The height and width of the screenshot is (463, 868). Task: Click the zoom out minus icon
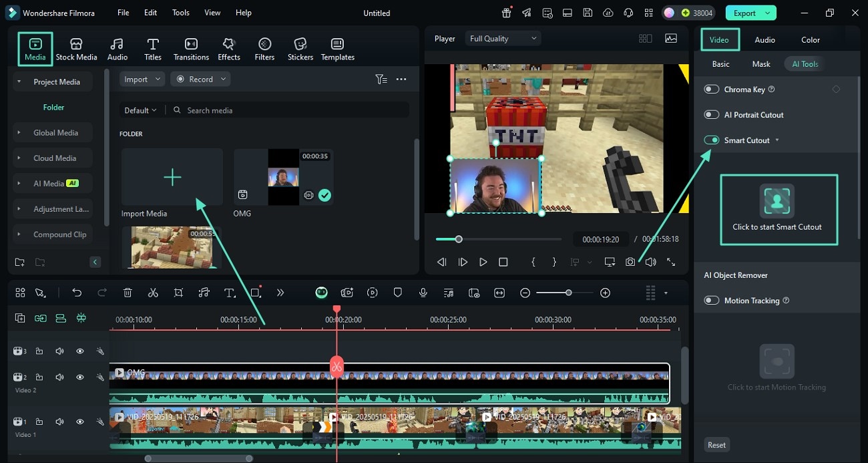click(x=525, y=293)
